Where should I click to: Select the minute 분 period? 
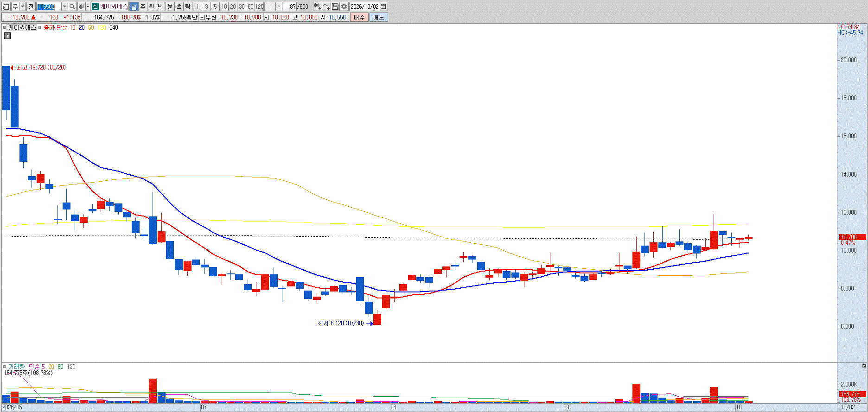click(170, 6)
